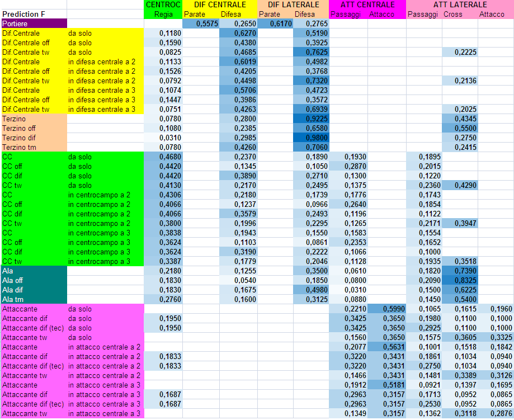Click the 'Ala tm' row label

pos(34,299)
